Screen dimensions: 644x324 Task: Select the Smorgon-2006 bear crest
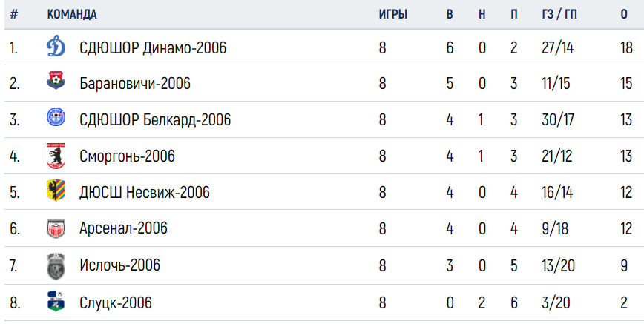click(56, 156)
